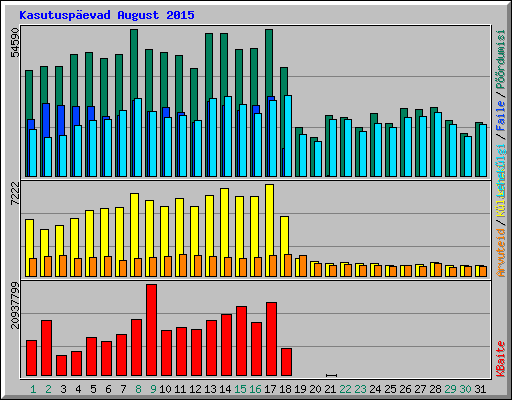Click the yellow visits bar for day 2
Image resolution: width=512 pixels, height=400 pixels.
pos(43,243)
